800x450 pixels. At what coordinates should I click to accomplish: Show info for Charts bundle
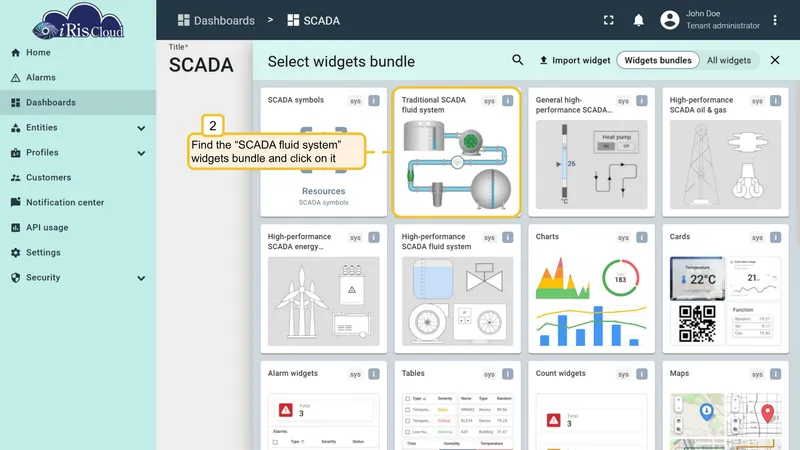pyautogui.click(x=642, y=237)
